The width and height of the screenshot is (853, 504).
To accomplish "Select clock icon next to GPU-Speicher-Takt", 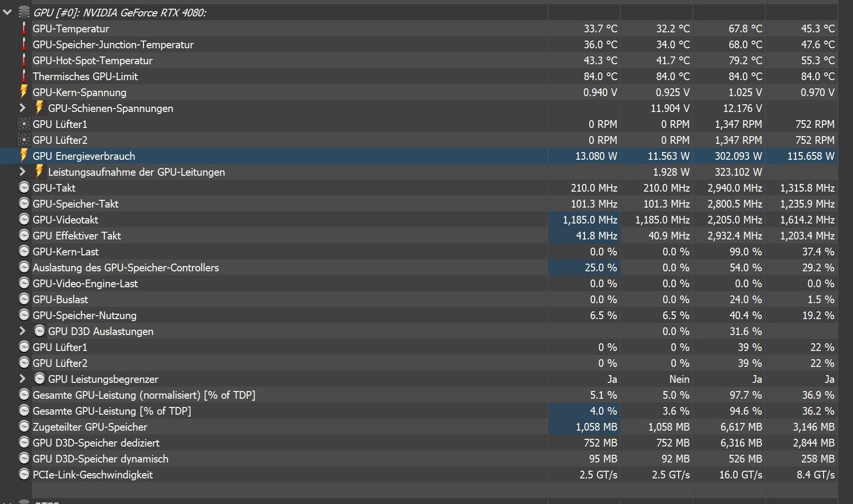I will pos(24,203).
